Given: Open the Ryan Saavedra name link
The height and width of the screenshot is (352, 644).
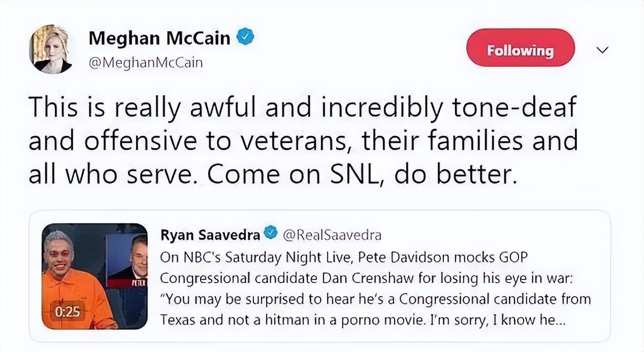Looking at the screenshot, I should click(210, 235).
